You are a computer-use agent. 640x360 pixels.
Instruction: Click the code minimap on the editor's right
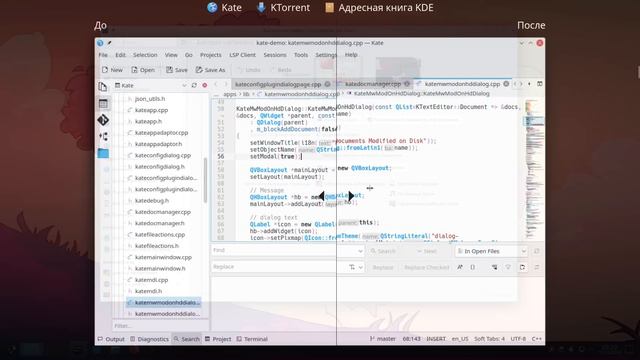pyautogui.click(x=534, y=169)
